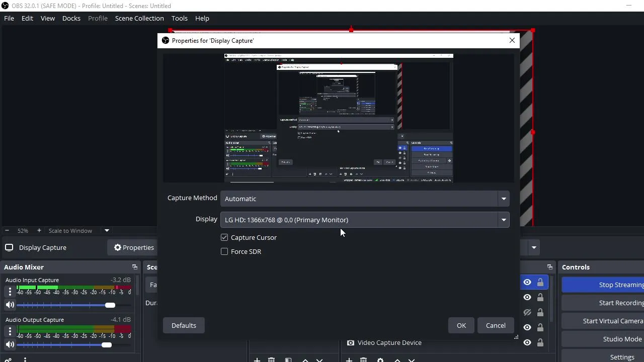Open the Edit menu

point(27,18)
